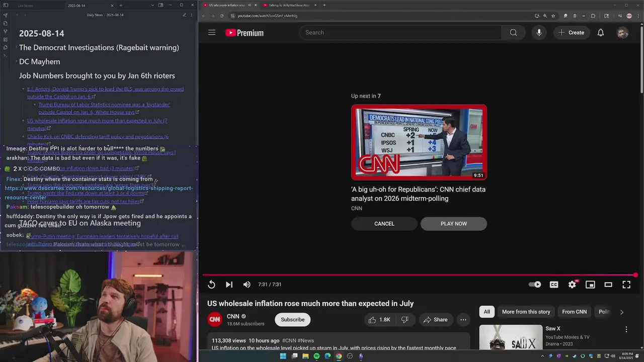Viewport: 644px width, 362px height.
Task: Enable theater mode in player
Action: pyautogui.click(x=608, y=285)
